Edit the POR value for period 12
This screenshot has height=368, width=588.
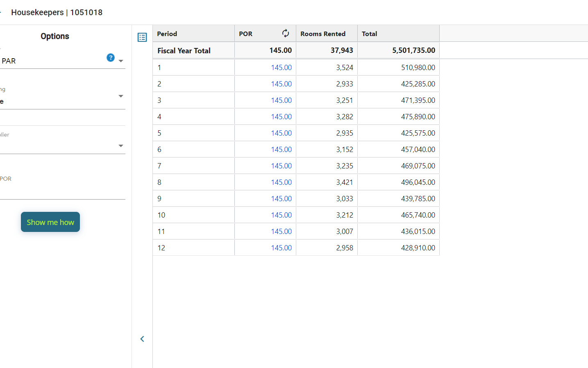point(281,248)
